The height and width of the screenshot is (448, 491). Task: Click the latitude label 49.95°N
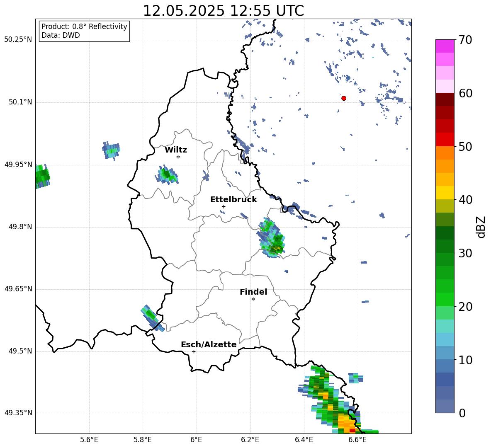[x=18, y=164]
